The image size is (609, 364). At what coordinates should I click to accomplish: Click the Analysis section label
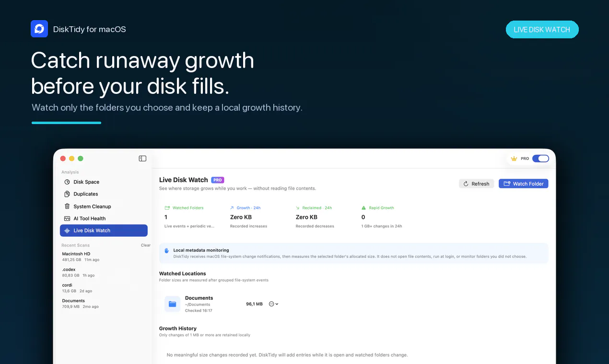(x=70, y=172)
